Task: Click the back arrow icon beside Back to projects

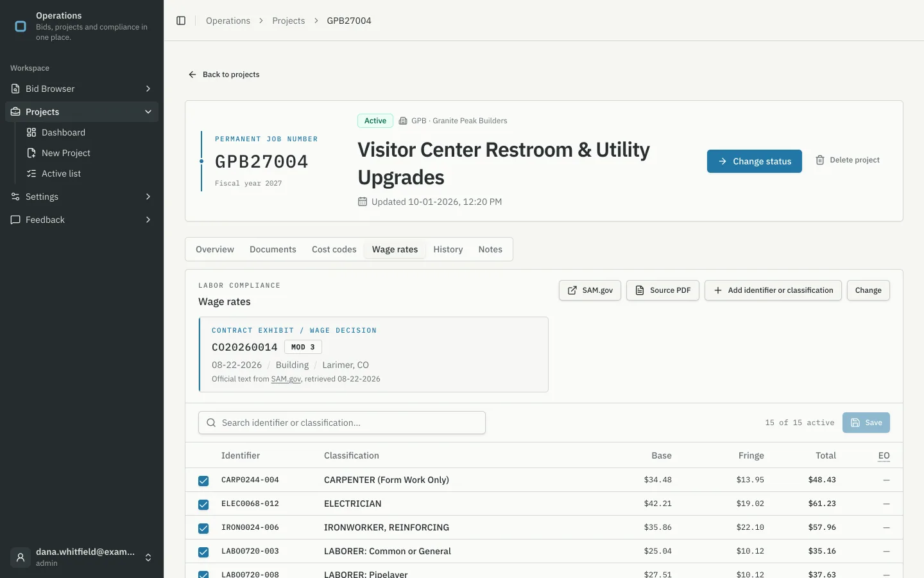Action: pos(192,74)
